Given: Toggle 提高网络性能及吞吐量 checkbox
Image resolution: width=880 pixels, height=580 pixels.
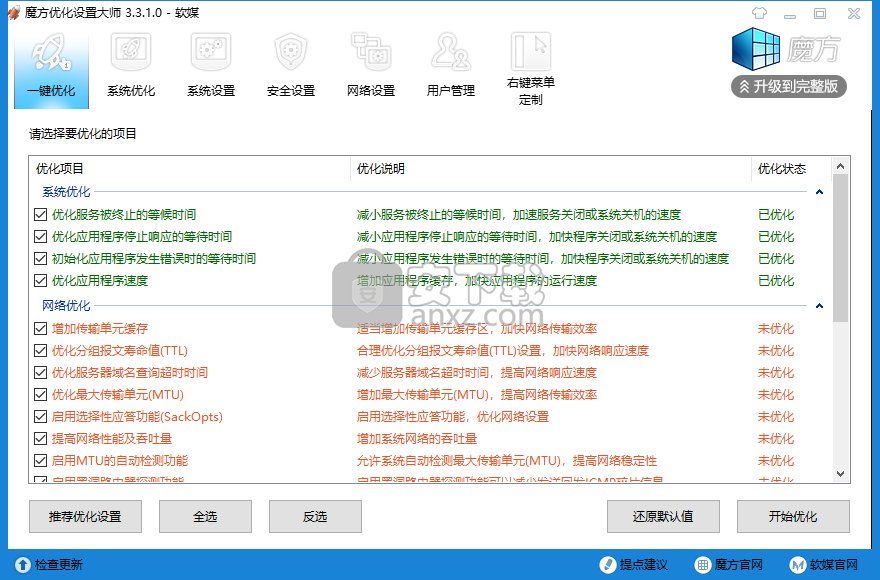Looking at the screenshot, I should click(x=40, y=439).
